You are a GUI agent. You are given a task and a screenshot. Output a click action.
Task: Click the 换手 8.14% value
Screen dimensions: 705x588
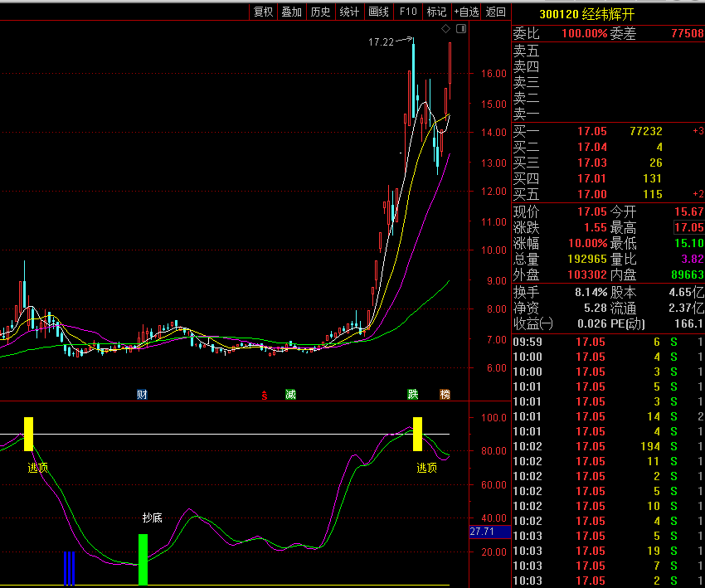[x=591, y=292]
